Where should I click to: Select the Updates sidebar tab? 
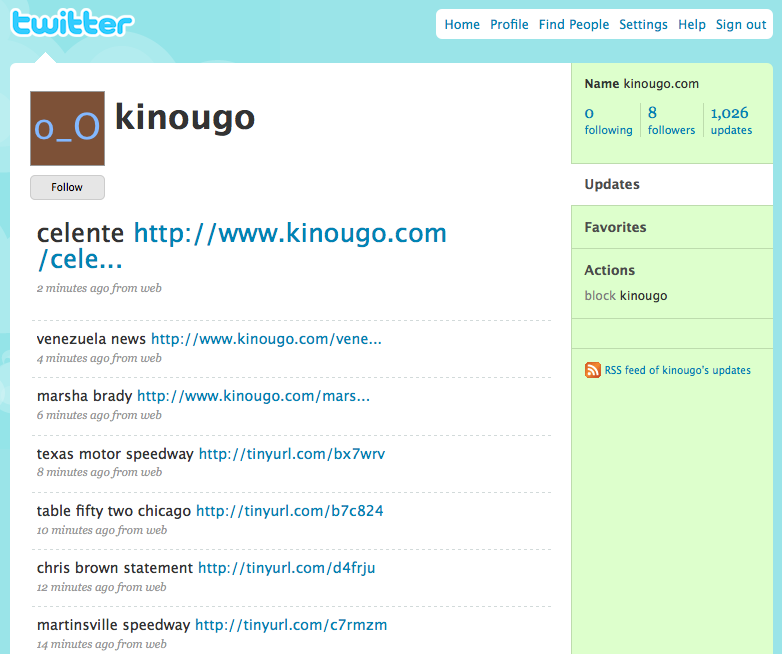(672, 185)
